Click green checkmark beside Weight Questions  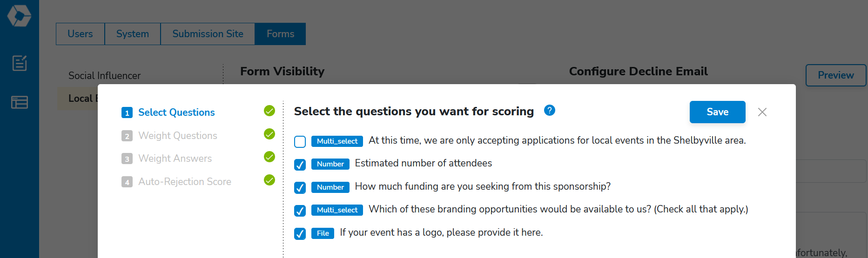pyautogui.click(x=269, y=134)
